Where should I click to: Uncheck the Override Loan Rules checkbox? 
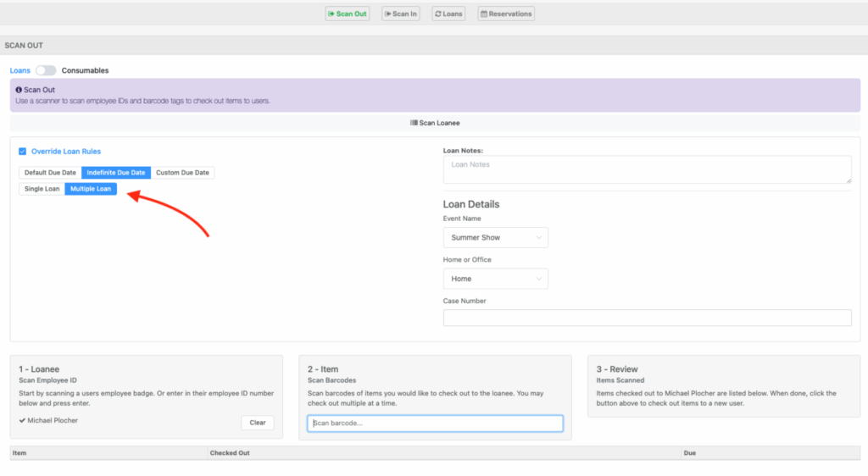click(x=23, y=151)
